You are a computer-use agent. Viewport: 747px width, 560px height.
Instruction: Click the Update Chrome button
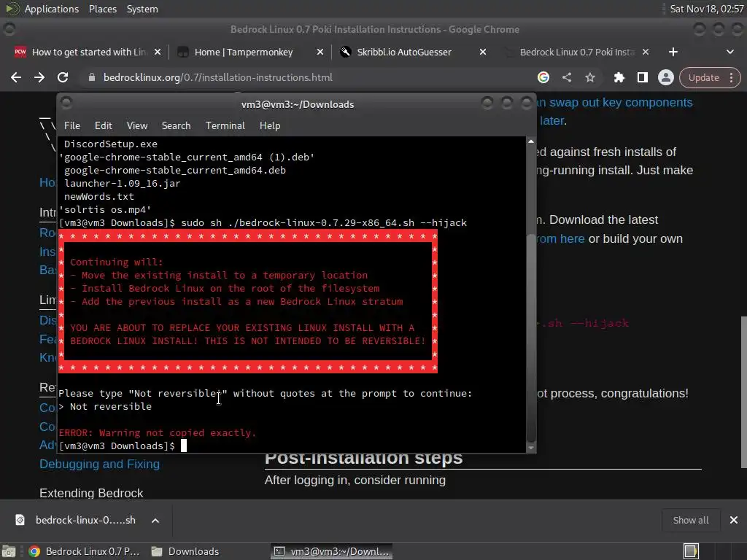[x=704, y=77]
